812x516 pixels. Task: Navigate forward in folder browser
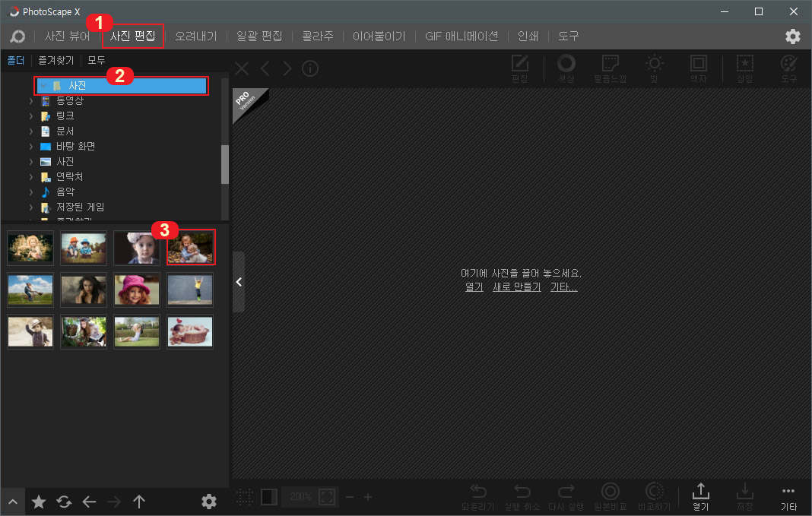click(114, 502)
